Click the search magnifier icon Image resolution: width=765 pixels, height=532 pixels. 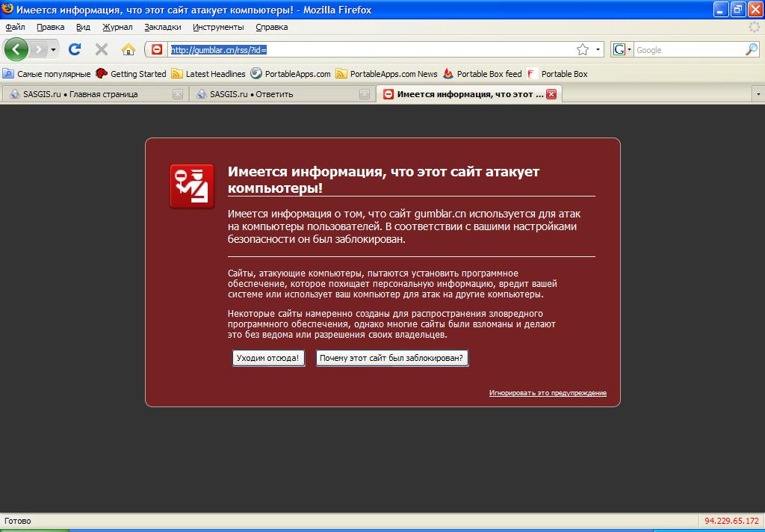(752, 49)
